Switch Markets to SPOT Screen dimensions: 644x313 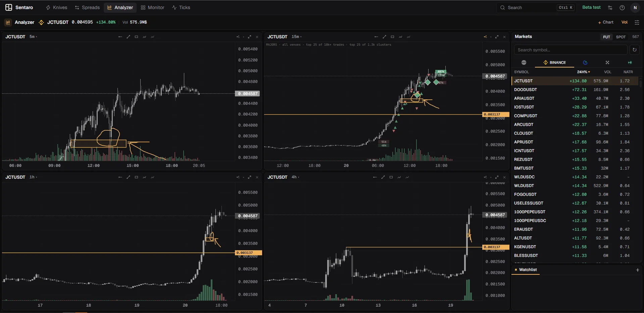[x=621, y=37]
